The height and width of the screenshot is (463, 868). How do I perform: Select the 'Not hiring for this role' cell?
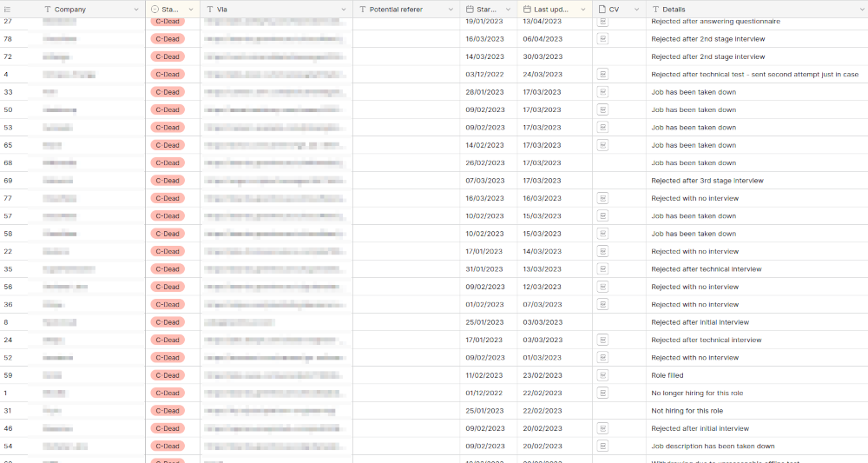(x=757, y=411)
